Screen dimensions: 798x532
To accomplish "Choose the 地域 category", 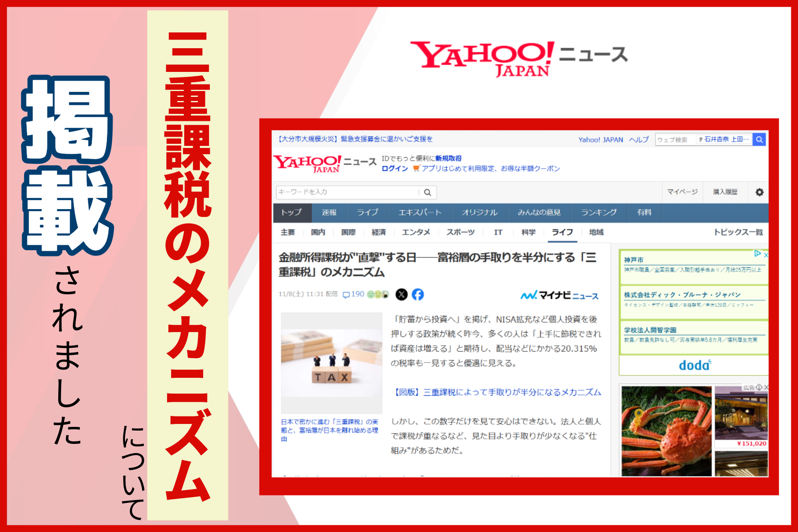I will (x=596, y=232).
